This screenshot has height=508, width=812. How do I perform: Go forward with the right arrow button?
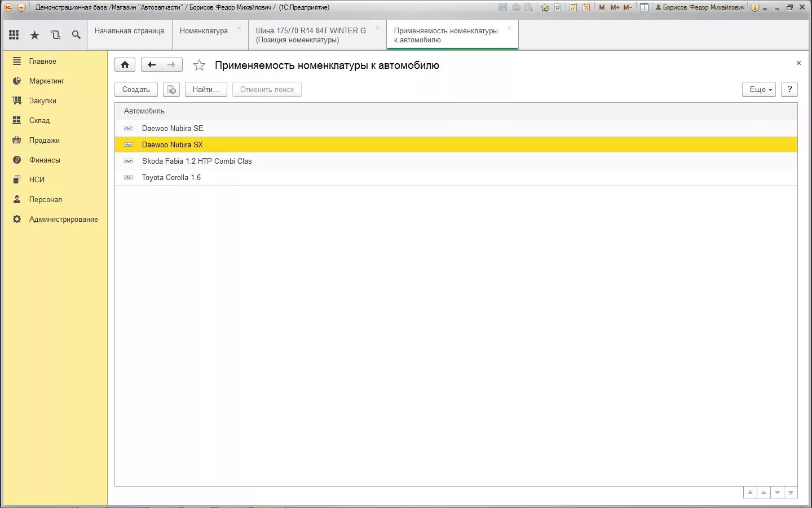[x=172, y=65]
